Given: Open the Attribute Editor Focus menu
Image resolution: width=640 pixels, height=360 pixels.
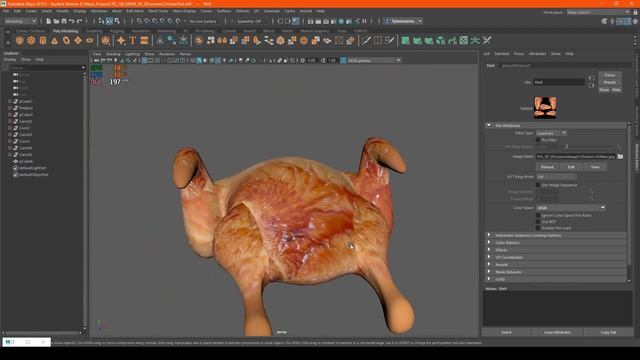Looking at the screenshot, I should pyautogui.click(x=519, y=54).
